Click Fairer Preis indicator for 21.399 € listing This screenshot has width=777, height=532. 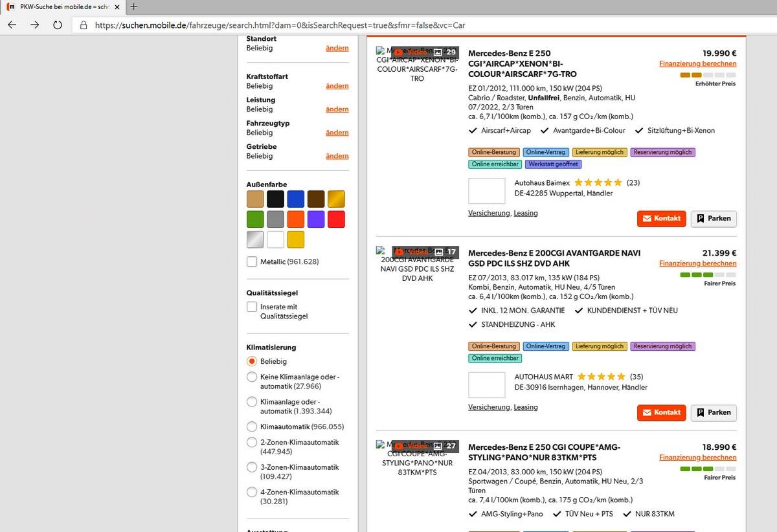tap(708, 279)
